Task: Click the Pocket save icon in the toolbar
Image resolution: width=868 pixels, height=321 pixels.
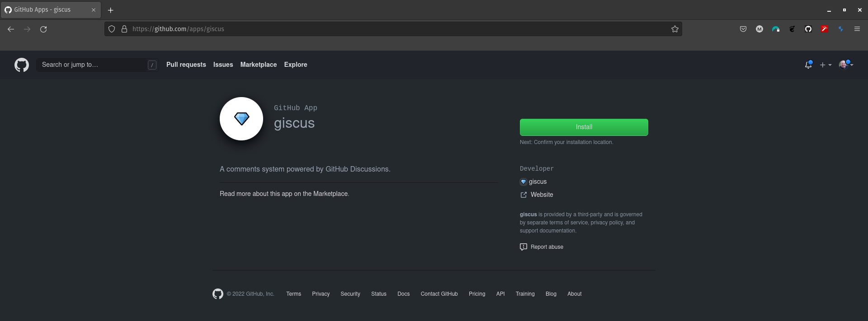Action: coord(743,29)
